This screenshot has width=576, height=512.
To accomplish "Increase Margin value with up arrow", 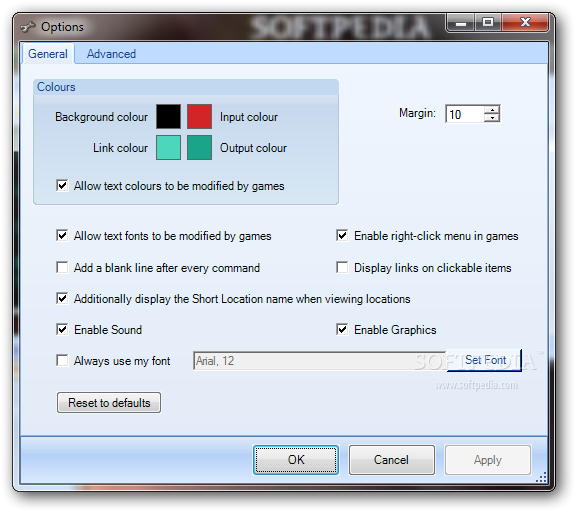I will tap(491, 110).
